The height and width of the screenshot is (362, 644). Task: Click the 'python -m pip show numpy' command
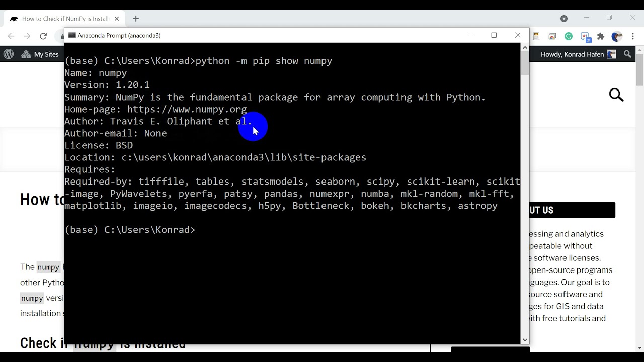264,61
